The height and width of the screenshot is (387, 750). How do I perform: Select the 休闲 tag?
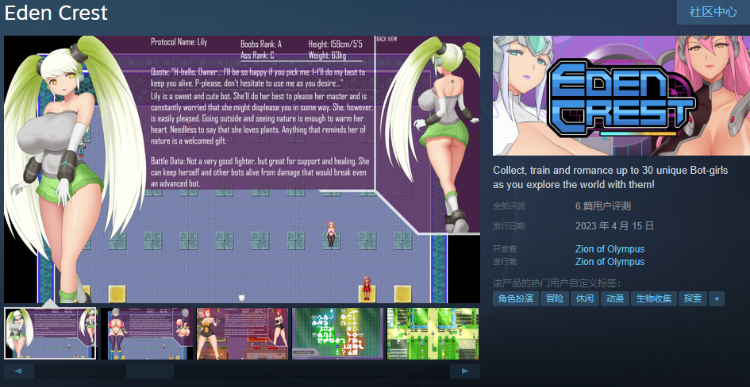click(x=584, y=299)
